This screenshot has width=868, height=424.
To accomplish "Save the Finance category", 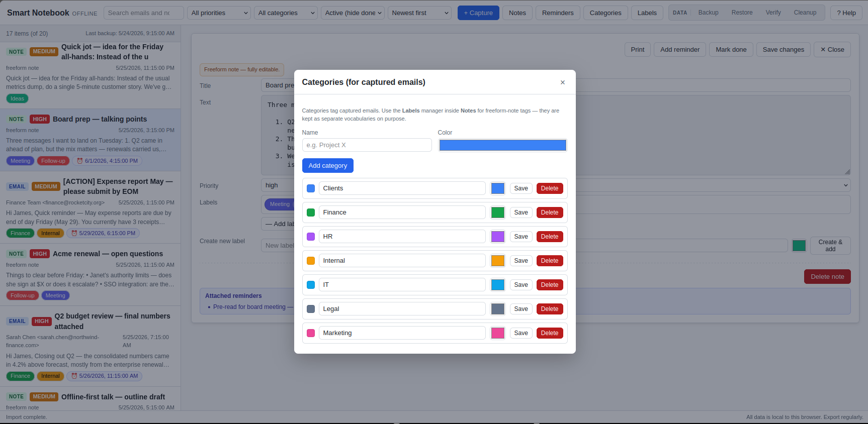I will [x=521, y=213].
